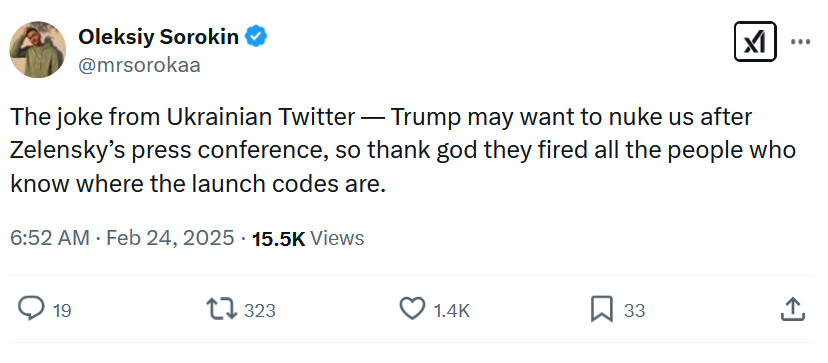Click the 33 bookmarks count
This screenshot has height=363, width=828.
click(635, 311)
